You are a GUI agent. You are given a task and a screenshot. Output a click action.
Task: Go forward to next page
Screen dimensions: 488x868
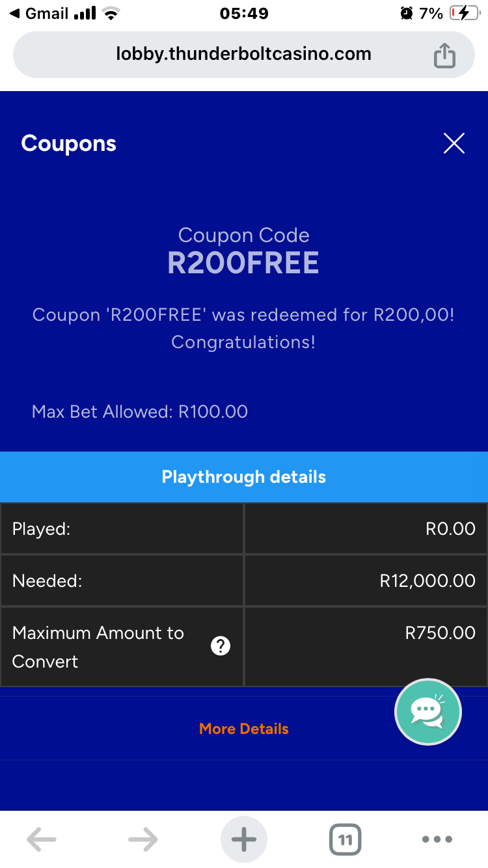143,839
